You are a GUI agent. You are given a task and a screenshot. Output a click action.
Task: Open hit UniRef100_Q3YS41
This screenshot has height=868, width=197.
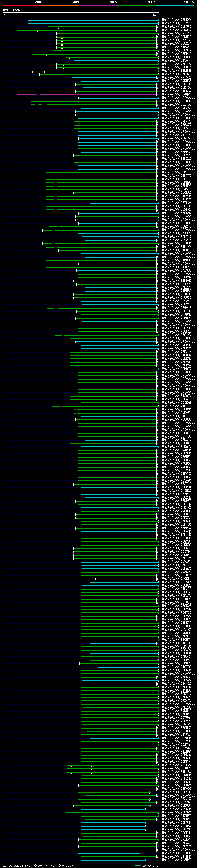177,748
